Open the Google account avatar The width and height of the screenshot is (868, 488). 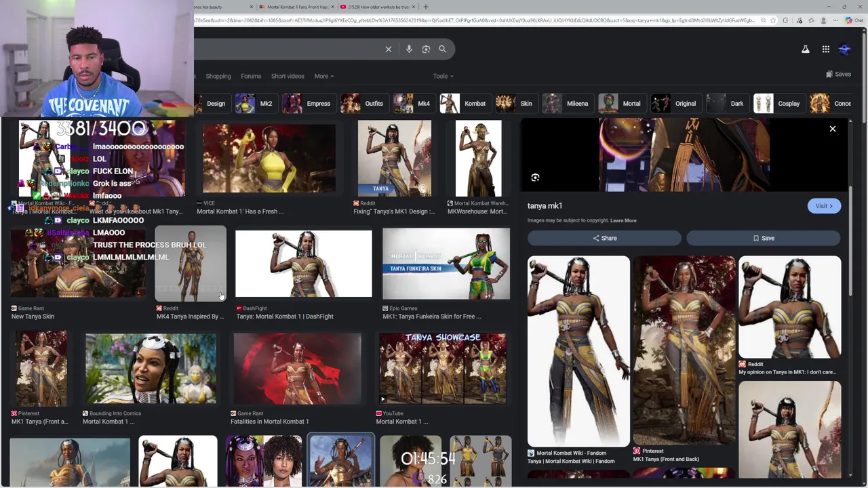[x=845, y=49]
